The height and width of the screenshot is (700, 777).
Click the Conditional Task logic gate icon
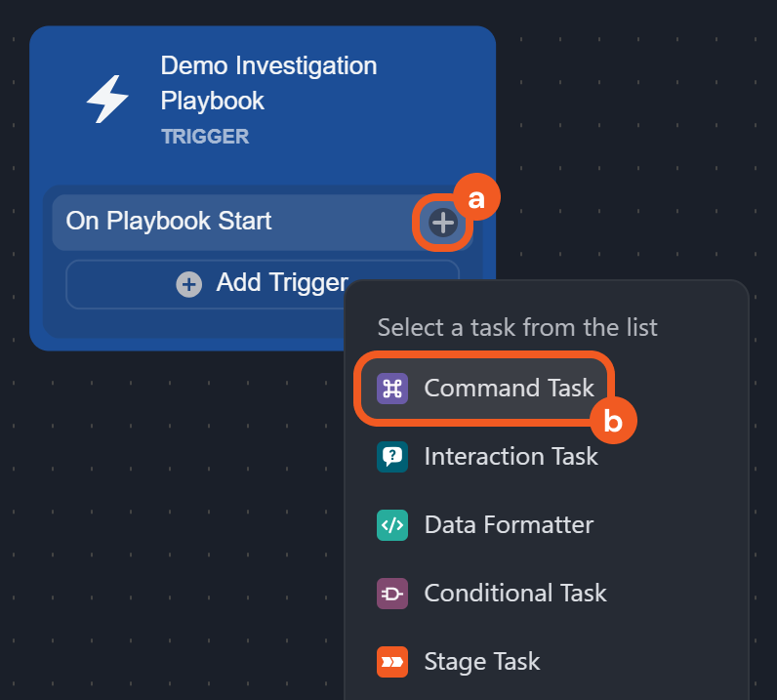[x=392, y=593]
